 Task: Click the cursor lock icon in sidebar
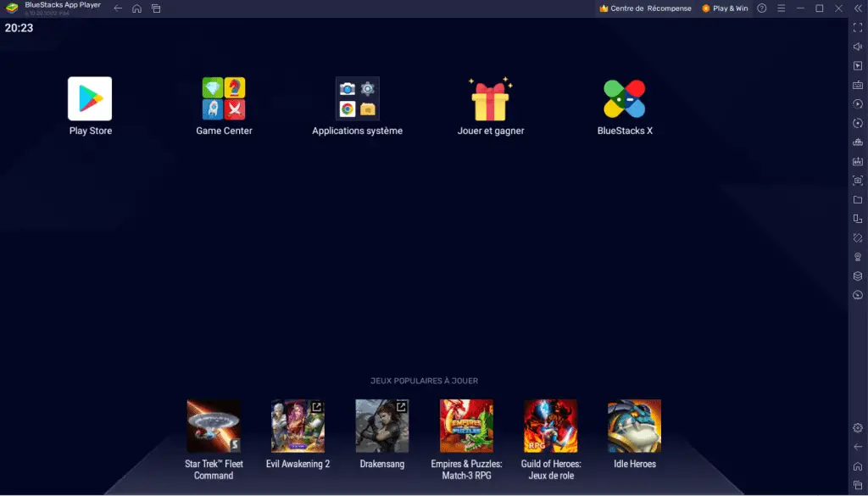tap(858, 66)
